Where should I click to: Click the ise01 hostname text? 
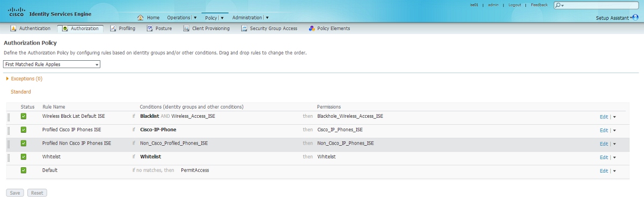point(474,5)
